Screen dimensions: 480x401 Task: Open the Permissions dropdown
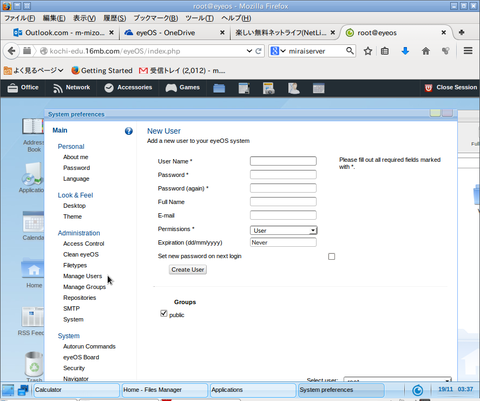coord(283,230)
